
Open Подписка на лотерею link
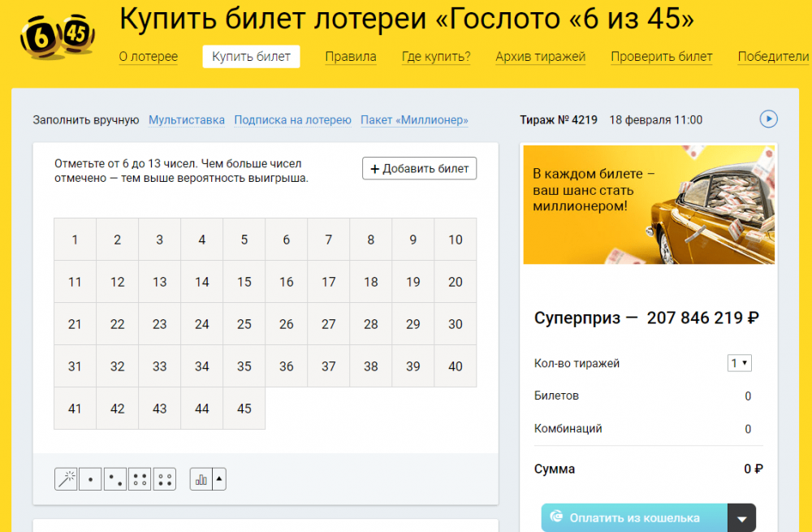(292, 119)
